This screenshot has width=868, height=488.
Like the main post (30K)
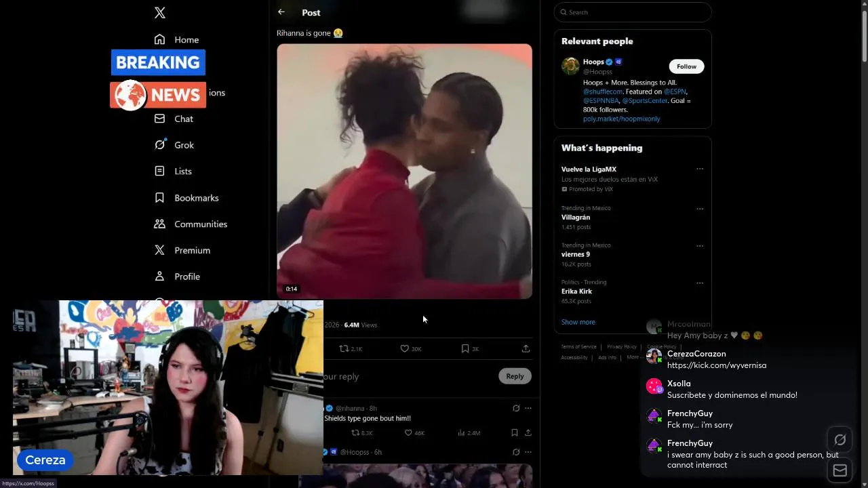coord(410,348)
